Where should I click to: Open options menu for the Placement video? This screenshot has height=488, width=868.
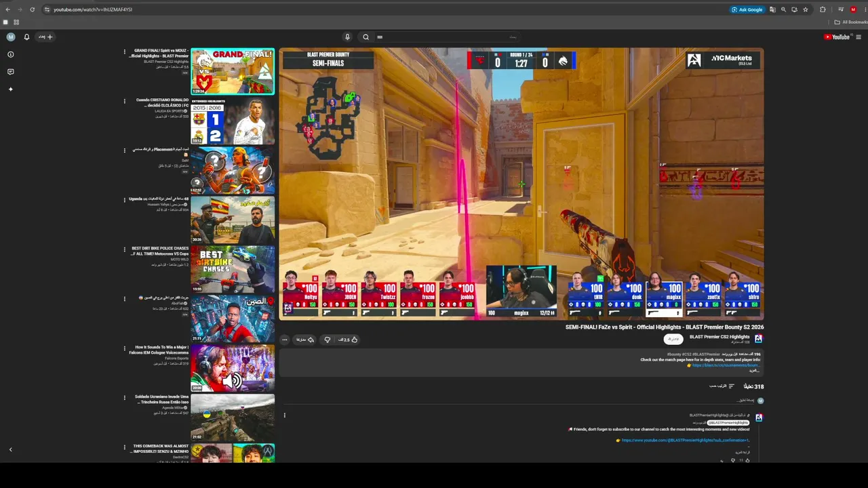124,150
